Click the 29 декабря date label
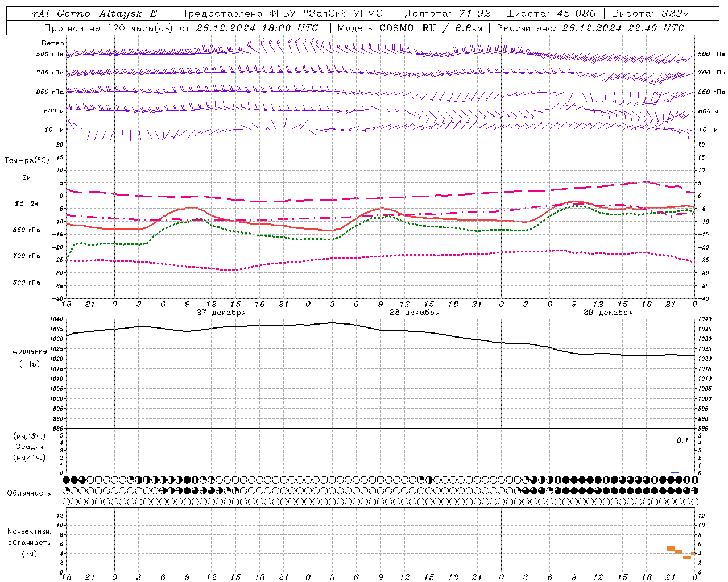 608,313
